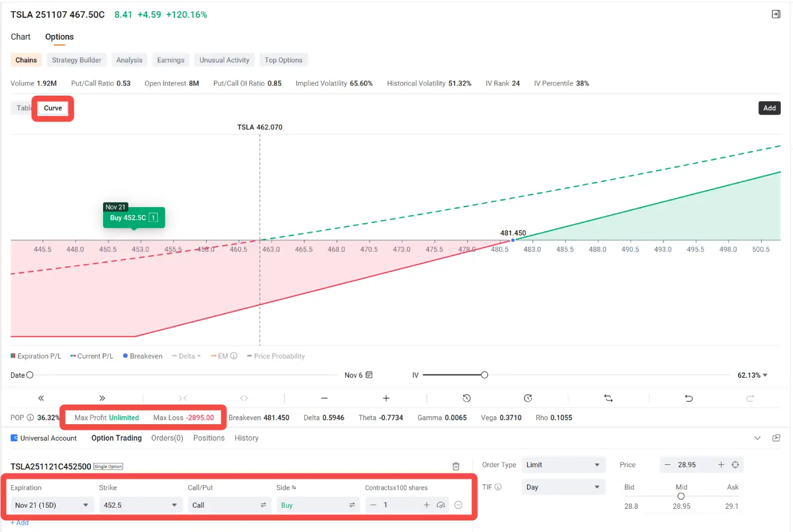Click the Buy 452.5C leg tag on chart
Viewport: 793px width, 532px height.
click(x=134, y=218)
